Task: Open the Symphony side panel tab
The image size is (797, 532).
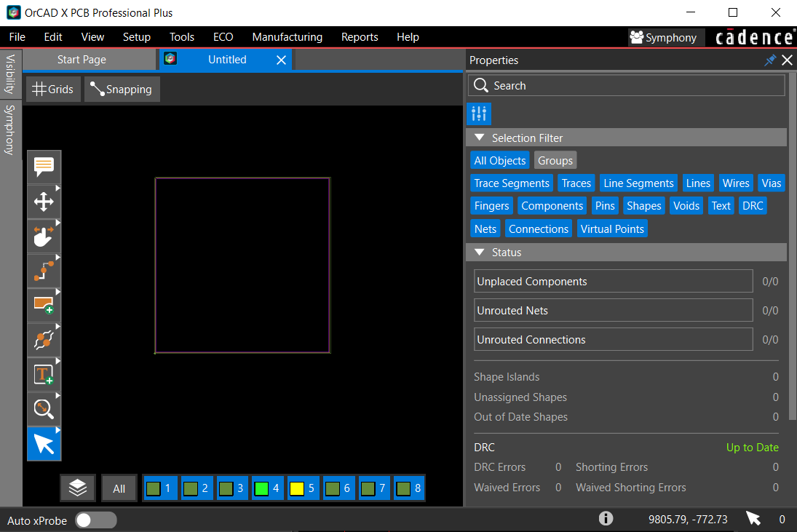Action: pos(10,130)
